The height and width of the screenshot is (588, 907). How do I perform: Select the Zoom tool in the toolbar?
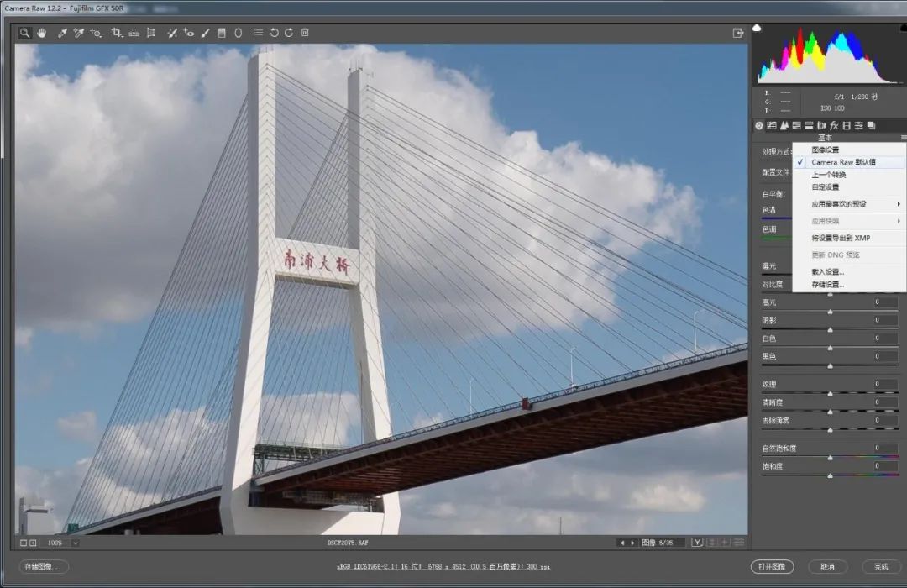pos(25,33)
